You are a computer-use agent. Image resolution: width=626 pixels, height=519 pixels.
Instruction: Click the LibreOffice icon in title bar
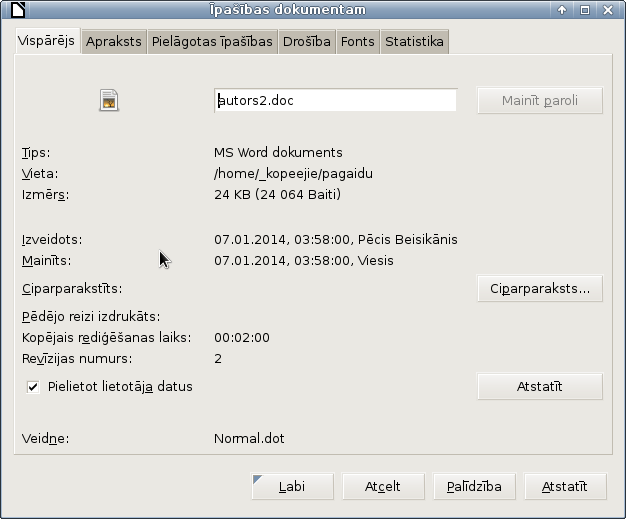[x=18, y=10]
